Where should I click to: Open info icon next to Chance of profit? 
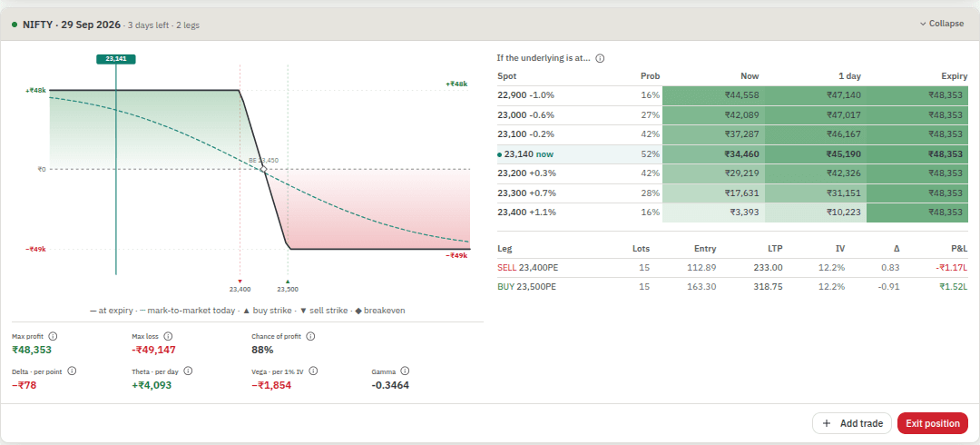(x=310, y=336)
